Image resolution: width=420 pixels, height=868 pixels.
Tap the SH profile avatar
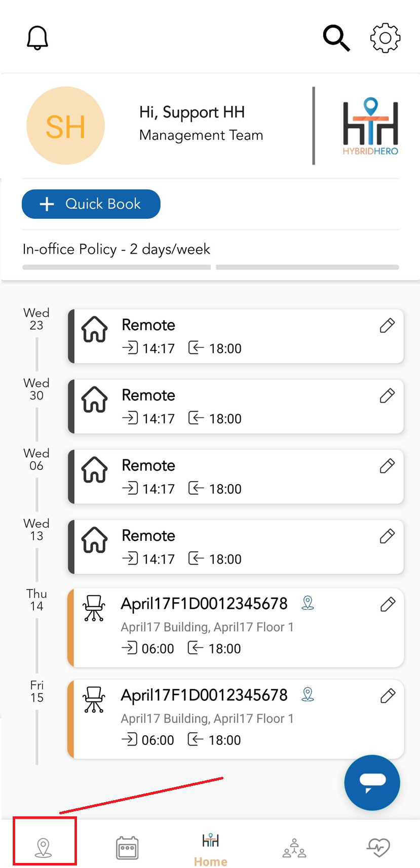(65, 126)
